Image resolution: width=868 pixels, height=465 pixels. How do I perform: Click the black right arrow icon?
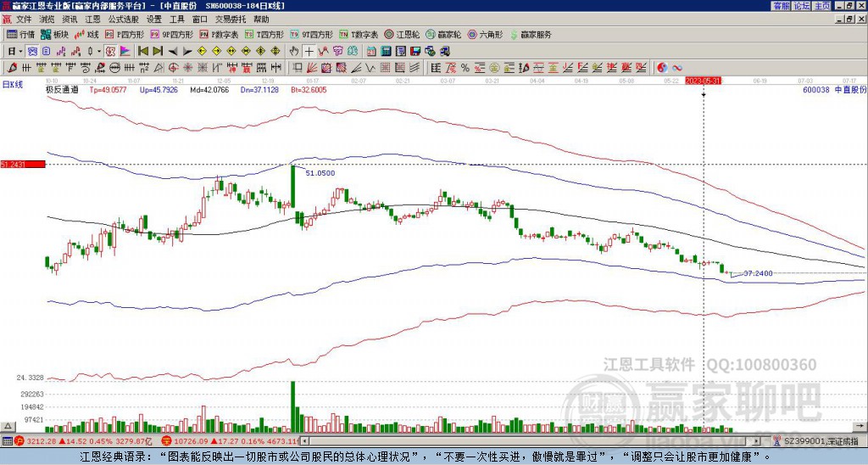tap(187, 51)
